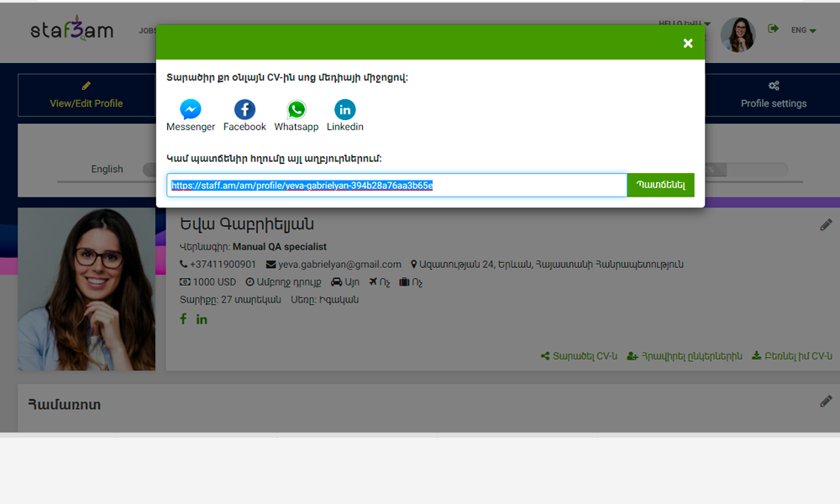Click the Բեռնել իմ CV-ն download link

click(x=792, y=356)
